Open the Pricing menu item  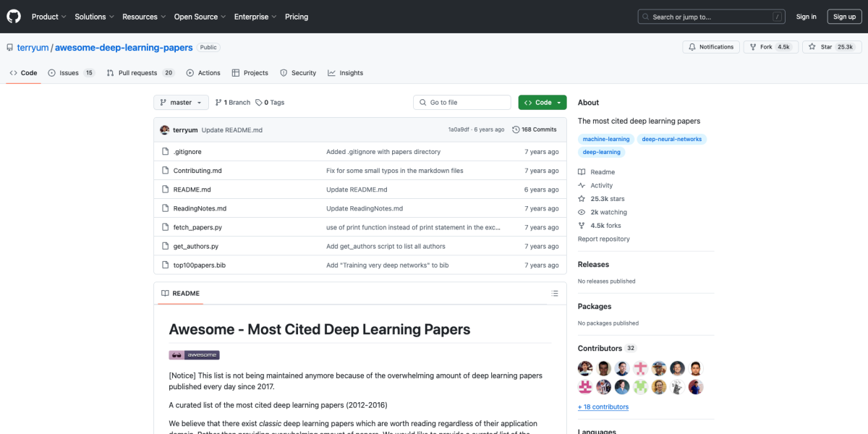pyautogui.click(x=297, y=17)
